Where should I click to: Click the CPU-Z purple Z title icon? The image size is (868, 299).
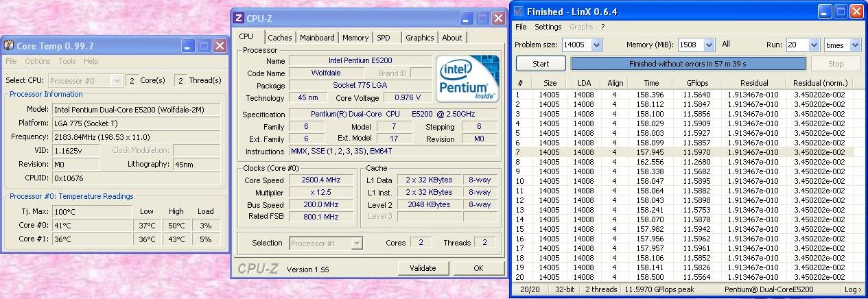tap(239, 18)
